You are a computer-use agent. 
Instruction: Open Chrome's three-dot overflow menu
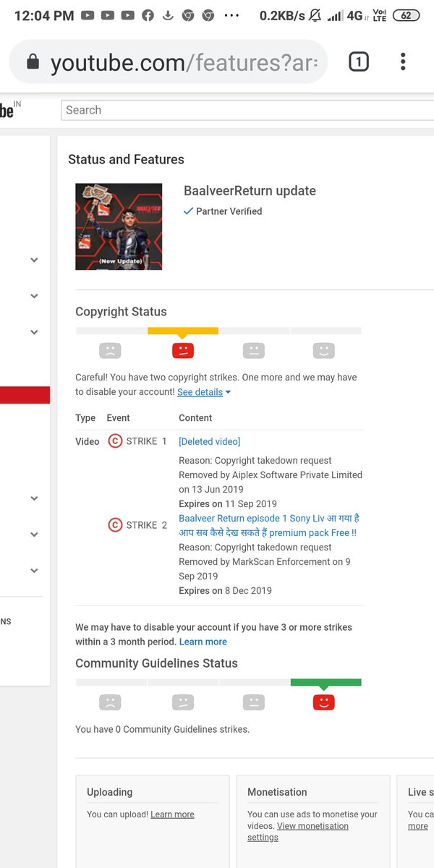tap(403, 61)
